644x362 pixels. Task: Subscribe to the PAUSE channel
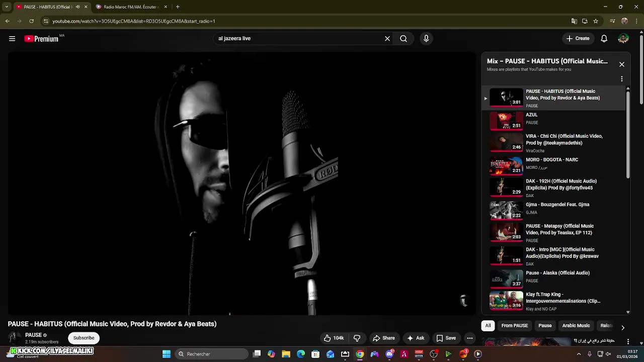[84, 338]
